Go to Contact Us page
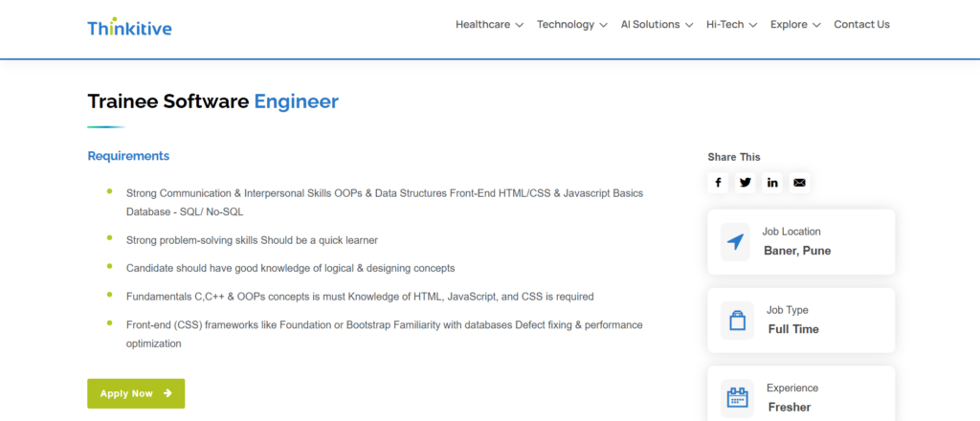 (x=861, y=25)
